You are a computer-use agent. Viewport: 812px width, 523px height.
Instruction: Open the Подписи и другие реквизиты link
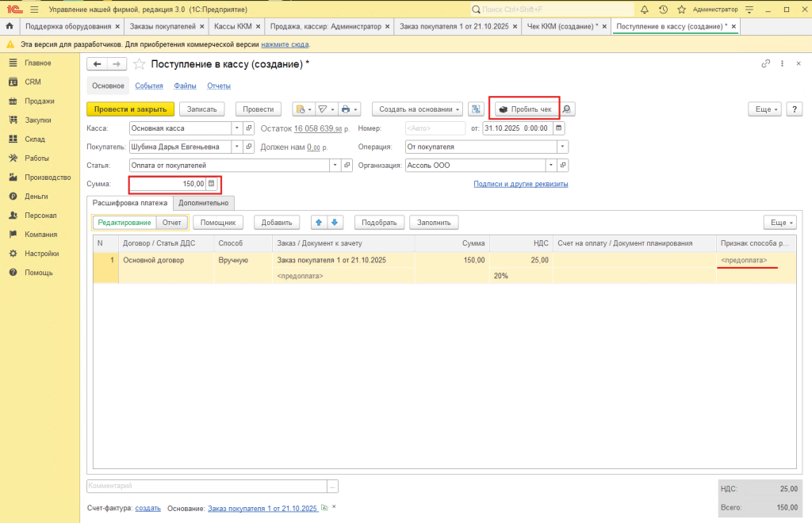click(x=520, y=184)
